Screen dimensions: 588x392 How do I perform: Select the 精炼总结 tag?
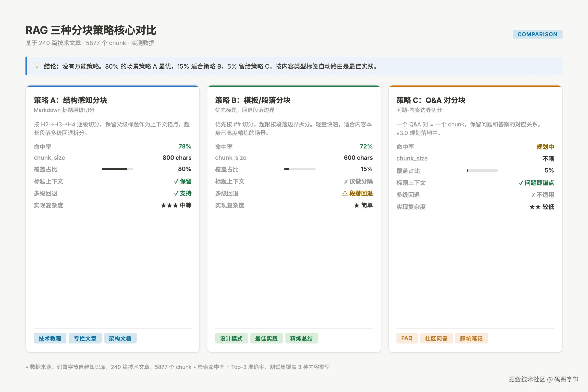(302, 338)
